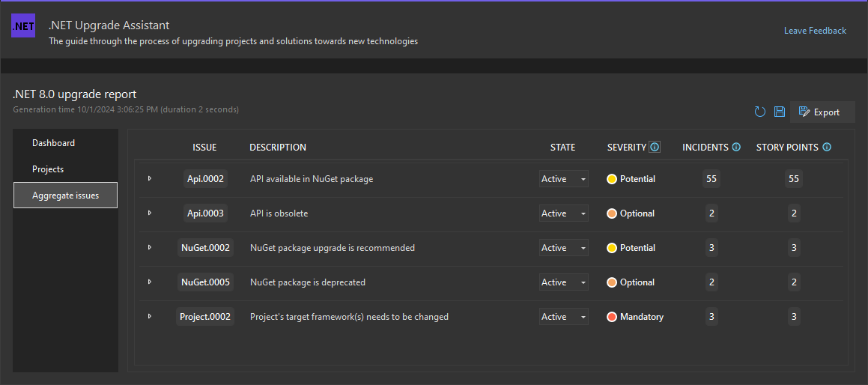Image resolution: width=868 pixels, height=385 pixels.
Task: Open the State dropdown for Project.0002
Action: [x=563, y=317]
